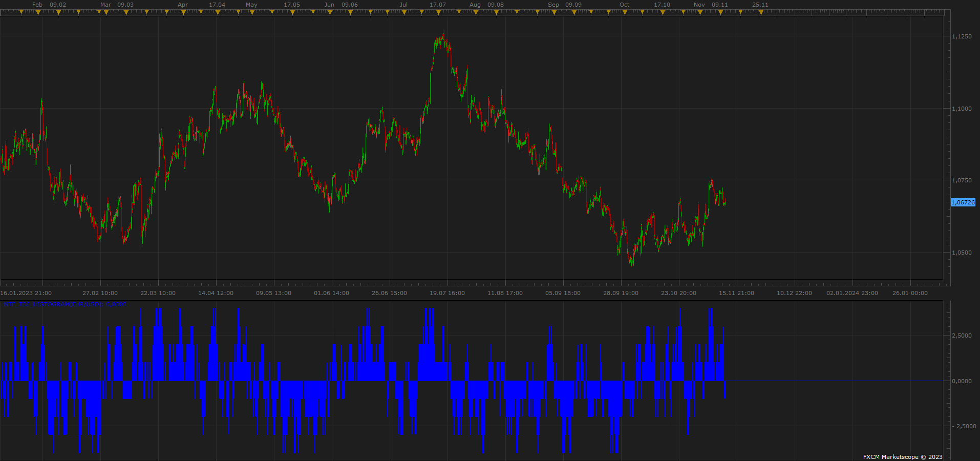Select the 09.11 date on top timeline

coord(720,5)
